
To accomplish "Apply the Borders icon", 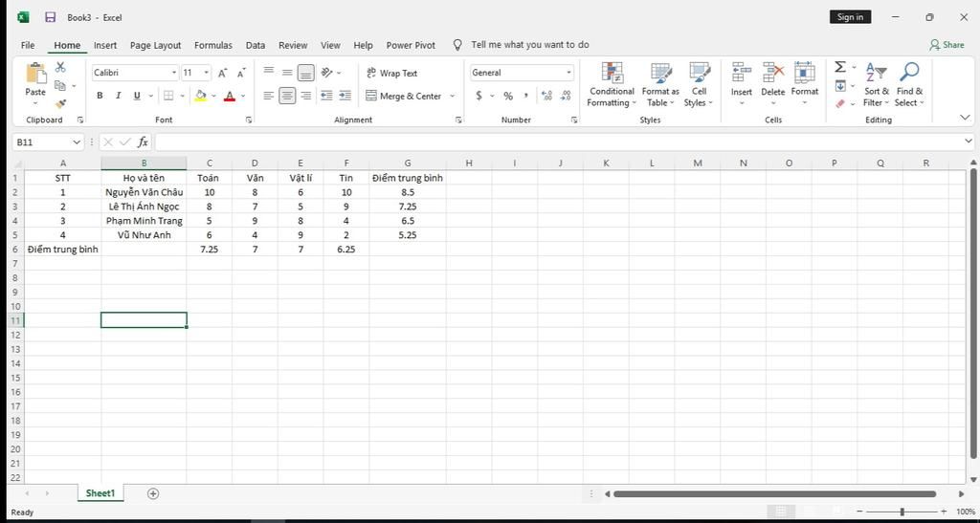I will 168,96.
